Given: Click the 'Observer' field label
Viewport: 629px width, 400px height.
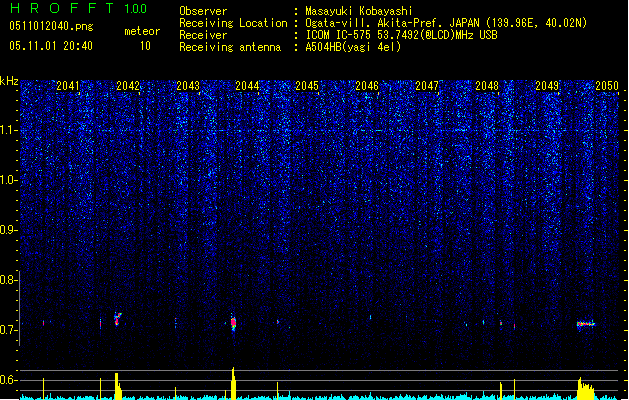Looking at the screenshot, I should 203,11.
